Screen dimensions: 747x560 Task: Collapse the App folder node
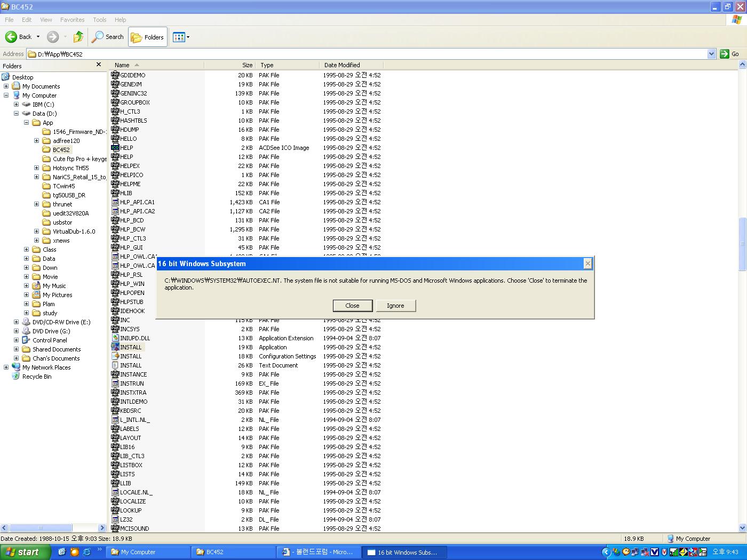click(x=27, y=123)
